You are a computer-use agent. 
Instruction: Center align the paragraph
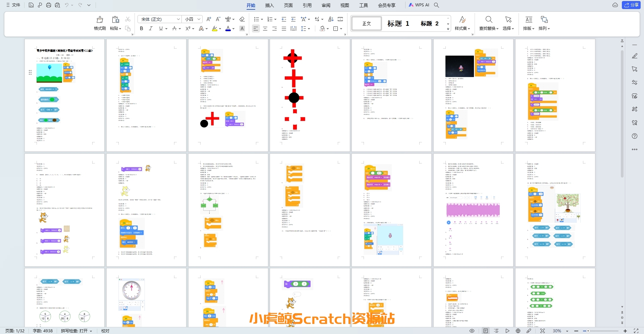click(x=265, y=28)
